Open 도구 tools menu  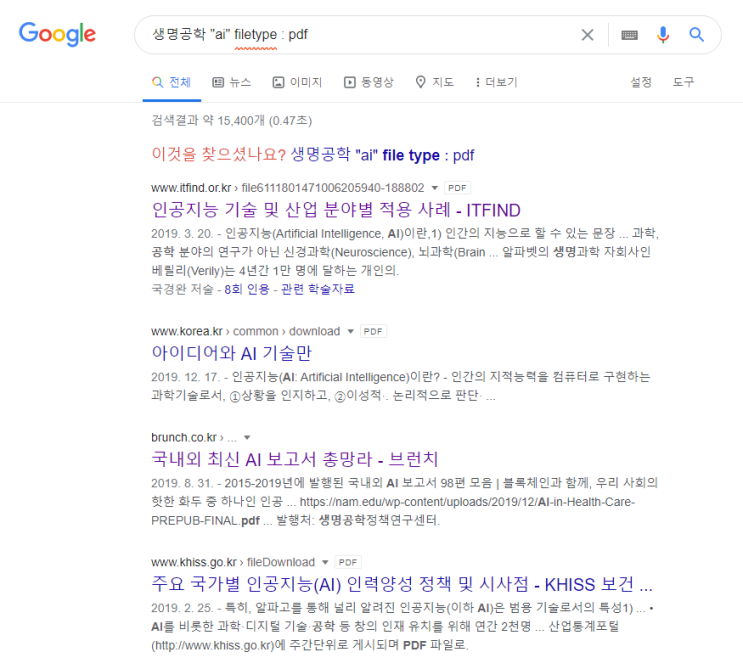point(683,82)
